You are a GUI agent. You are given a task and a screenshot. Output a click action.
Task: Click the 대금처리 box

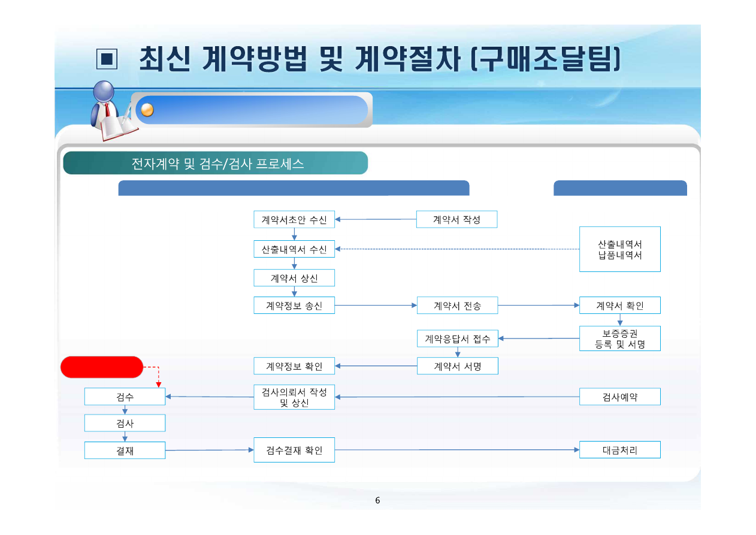point(620,449)
